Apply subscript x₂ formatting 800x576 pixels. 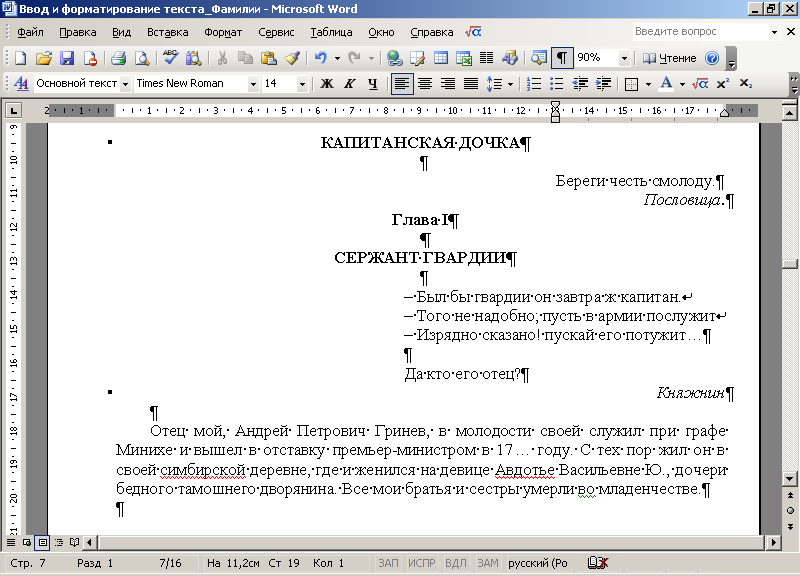pyautogui.click(x=746, y=84)
